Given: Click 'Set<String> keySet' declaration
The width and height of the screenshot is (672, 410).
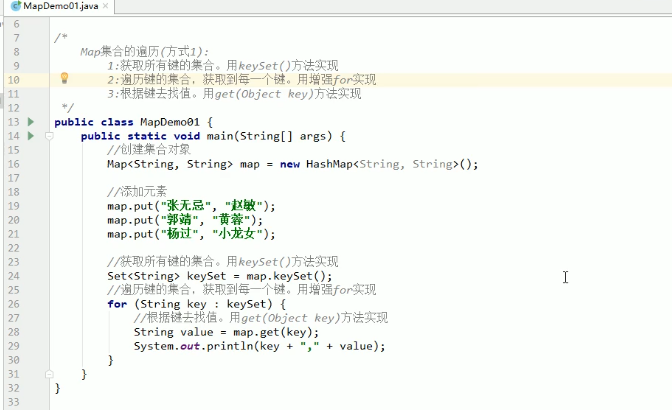Looking at the screenshot, I should coord(166,276).
